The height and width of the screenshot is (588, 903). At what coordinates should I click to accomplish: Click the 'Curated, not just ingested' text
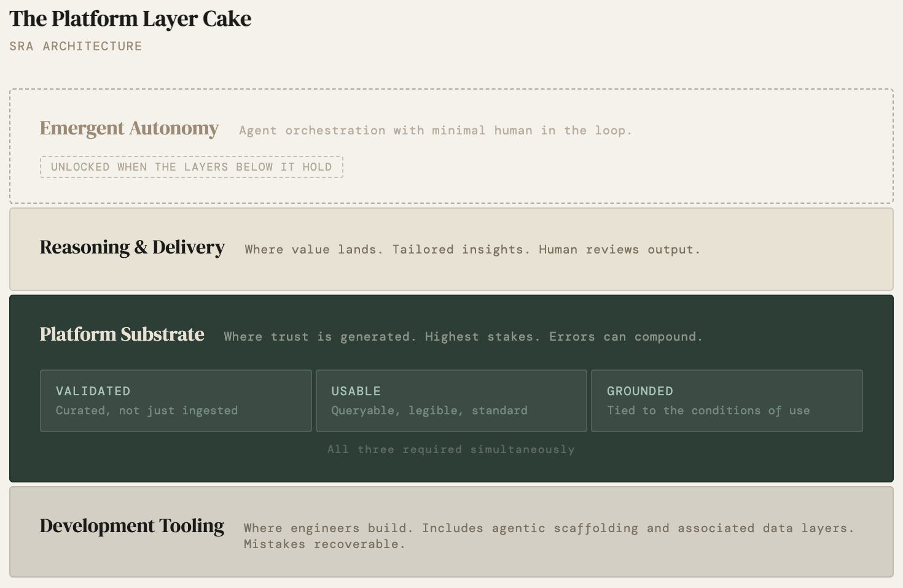[x=146, y=411]
